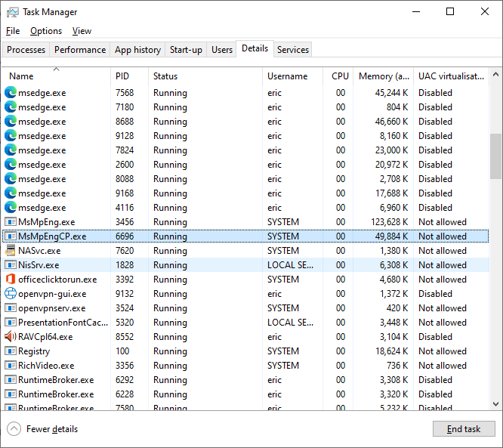Click the officeclicktorun.exe icon

(11, 280)
